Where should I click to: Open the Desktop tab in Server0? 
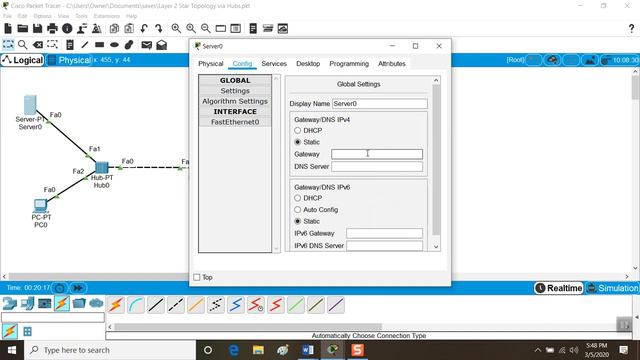point(308,64)
